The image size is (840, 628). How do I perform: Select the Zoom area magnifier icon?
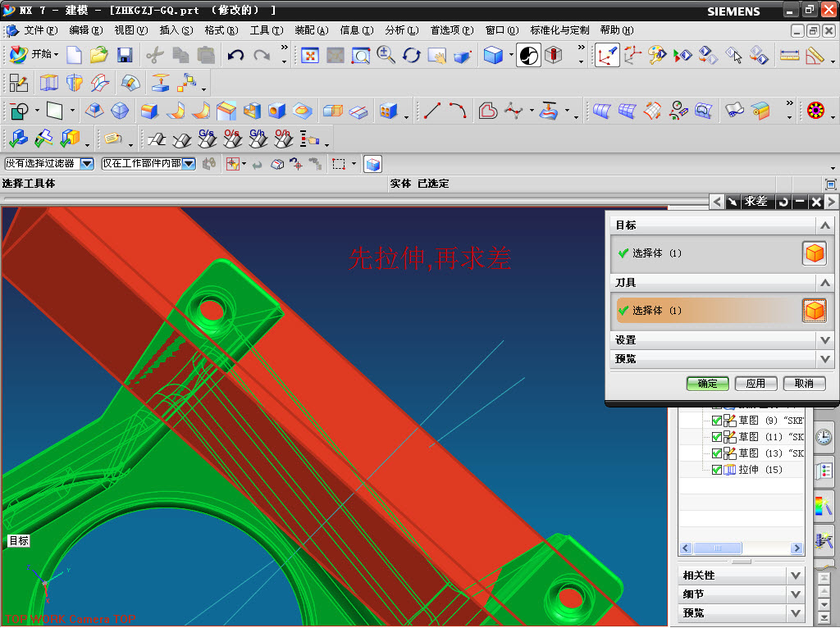(361, 55)
